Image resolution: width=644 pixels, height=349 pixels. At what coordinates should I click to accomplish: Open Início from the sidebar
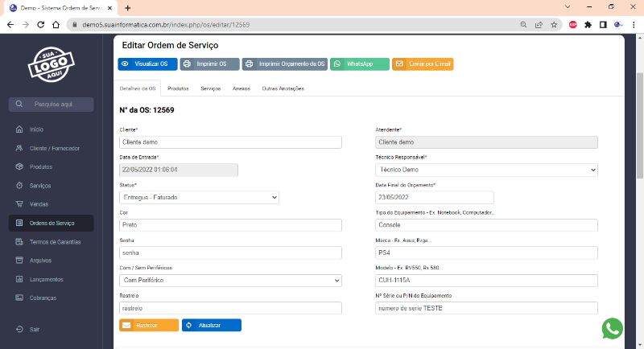[36, 129]
